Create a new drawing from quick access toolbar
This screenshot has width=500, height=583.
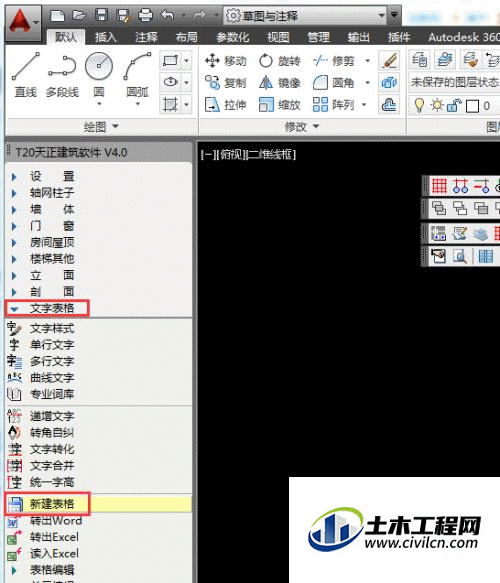(x=58, y=16)
